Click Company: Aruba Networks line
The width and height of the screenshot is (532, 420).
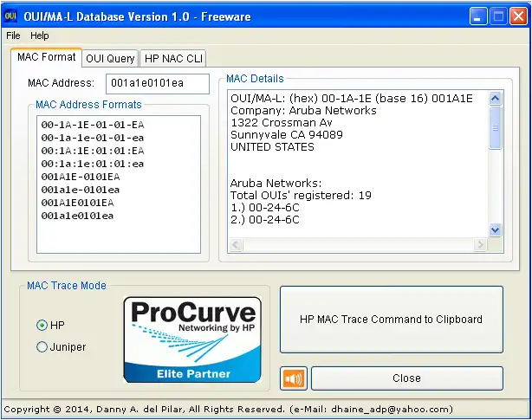[x=303, y=111]
